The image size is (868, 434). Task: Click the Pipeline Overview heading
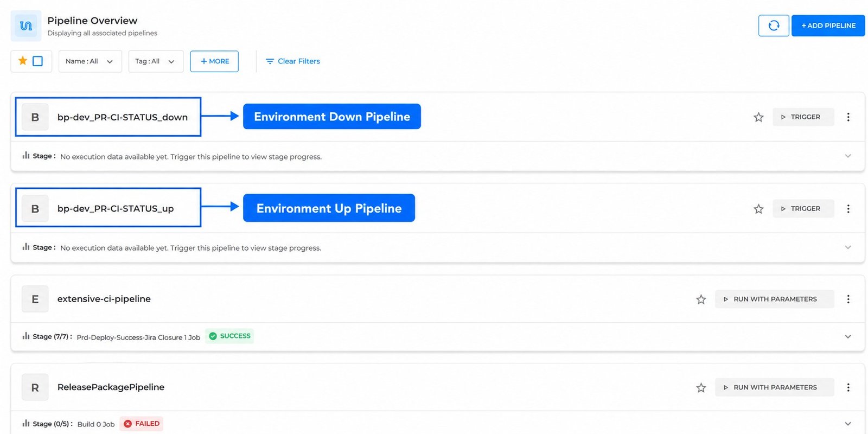point(92,21)
